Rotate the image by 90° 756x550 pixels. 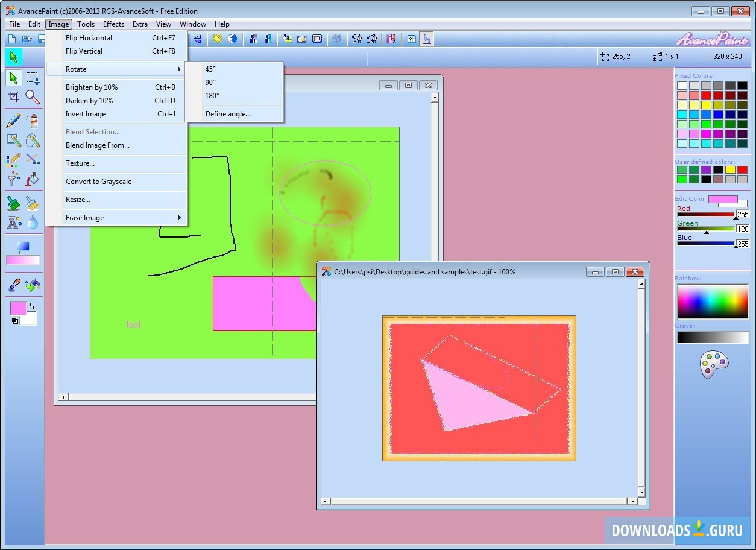click(x=210, y=83)
